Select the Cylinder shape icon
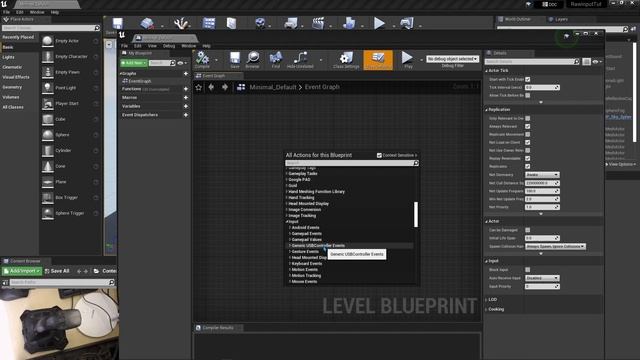 coord(48,151)
